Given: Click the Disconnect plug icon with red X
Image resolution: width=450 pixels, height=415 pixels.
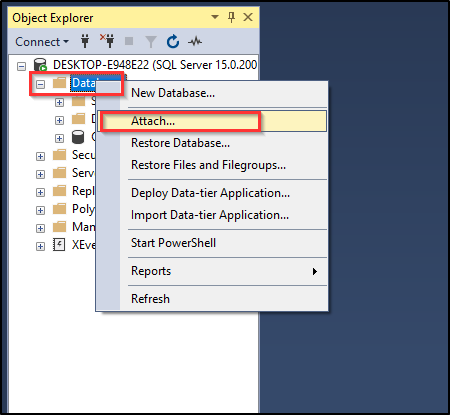Looking at the screenshot, I should (x=107, y=41).
